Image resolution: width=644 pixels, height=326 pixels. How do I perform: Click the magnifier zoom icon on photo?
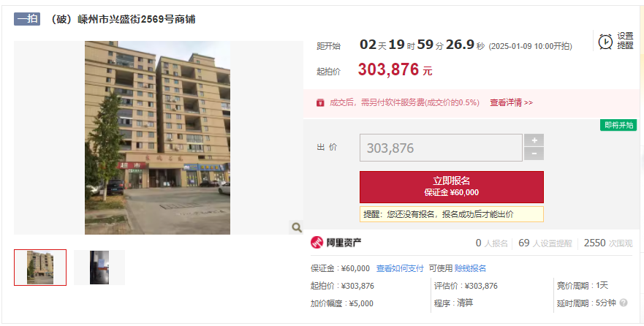click(296, 227)
